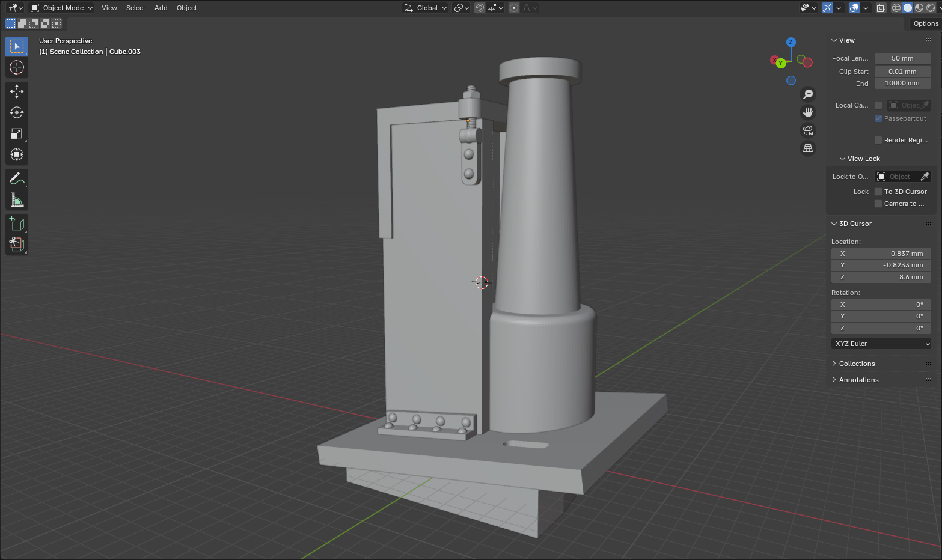942x560 pixels.
Task: Activate the Move tool
Action: (x=17, y=91)
